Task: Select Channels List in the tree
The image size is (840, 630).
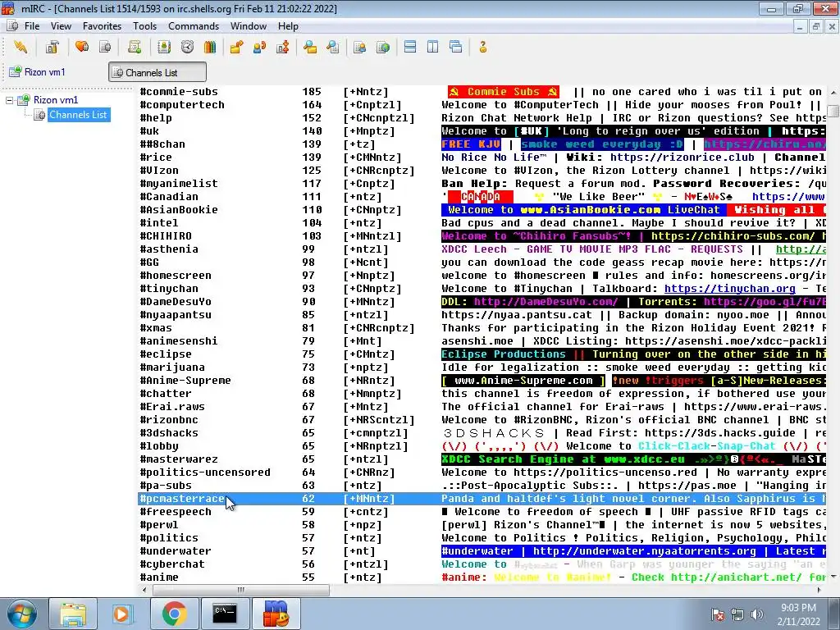Action: (x=78, y=115)
